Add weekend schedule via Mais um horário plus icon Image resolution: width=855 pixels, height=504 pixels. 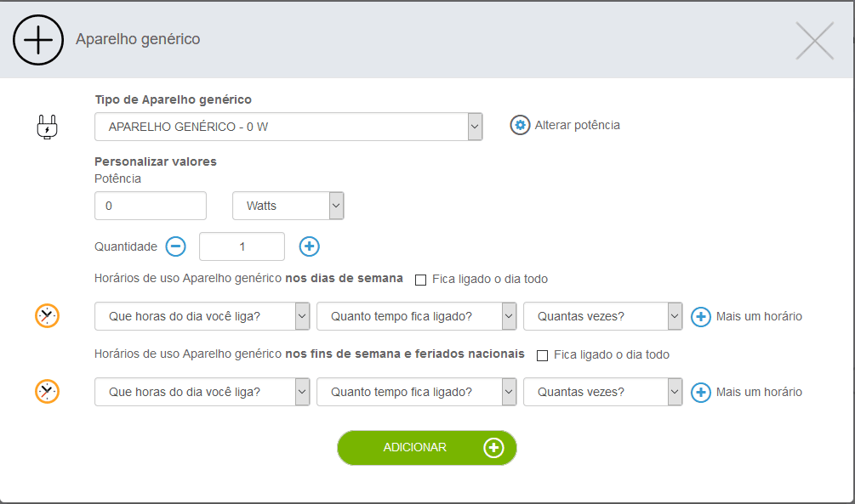699,392
